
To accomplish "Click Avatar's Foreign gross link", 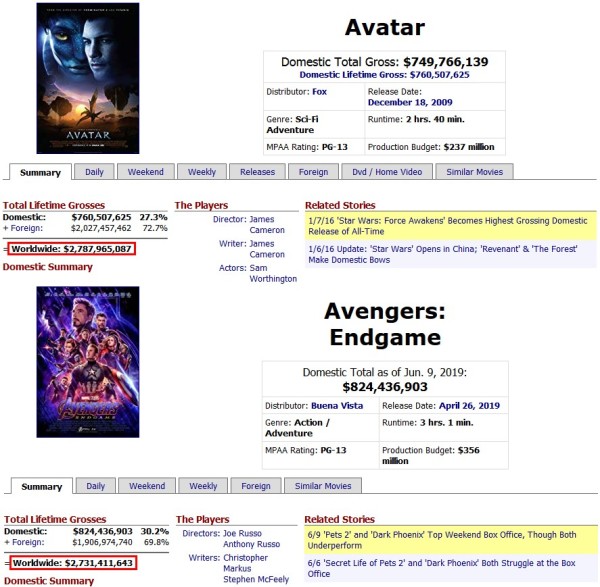I will coord(27,228).
